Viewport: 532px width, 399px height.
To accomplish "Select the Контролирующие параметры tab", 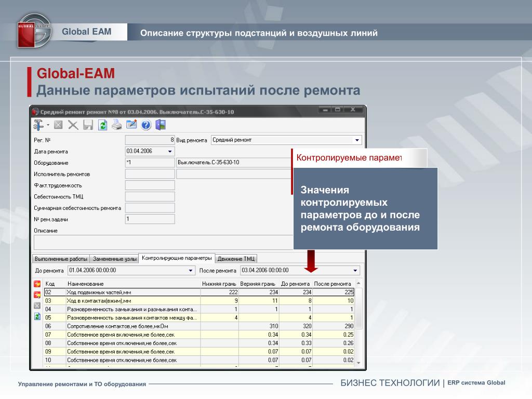I will (x=177, y=258).
